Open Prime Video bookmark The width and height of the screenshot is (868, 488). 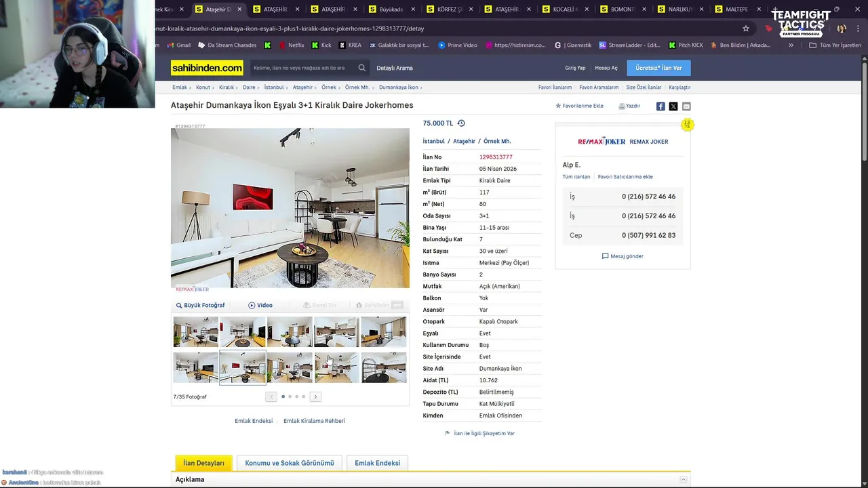pos(458,45)
